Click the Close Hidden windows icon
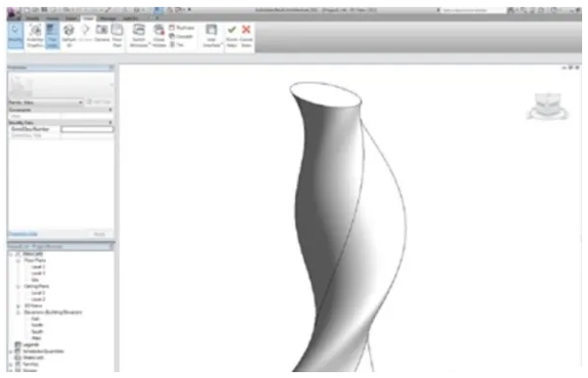The image size is (588, 378). [159, 35]
